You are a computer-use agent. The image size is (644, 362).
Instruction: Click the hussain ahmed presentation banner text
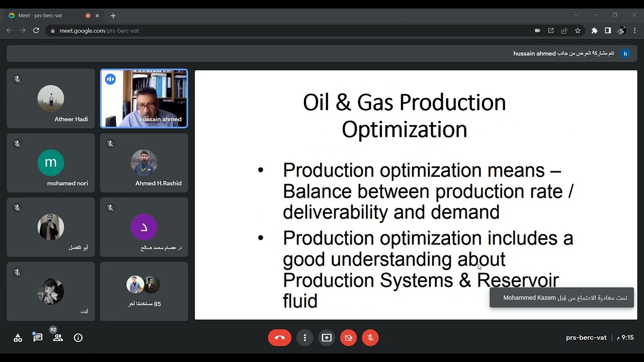(563, 53)
